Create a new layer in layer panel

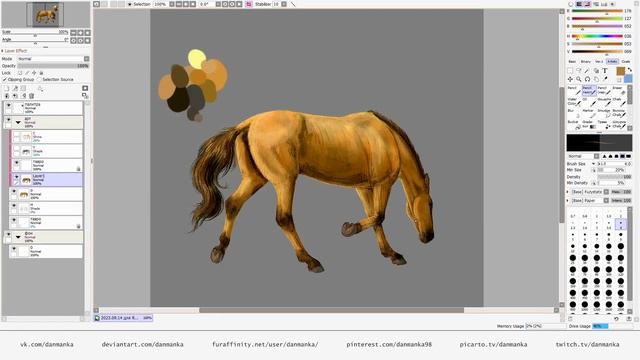pyautogui.click(x=7, y=88)
